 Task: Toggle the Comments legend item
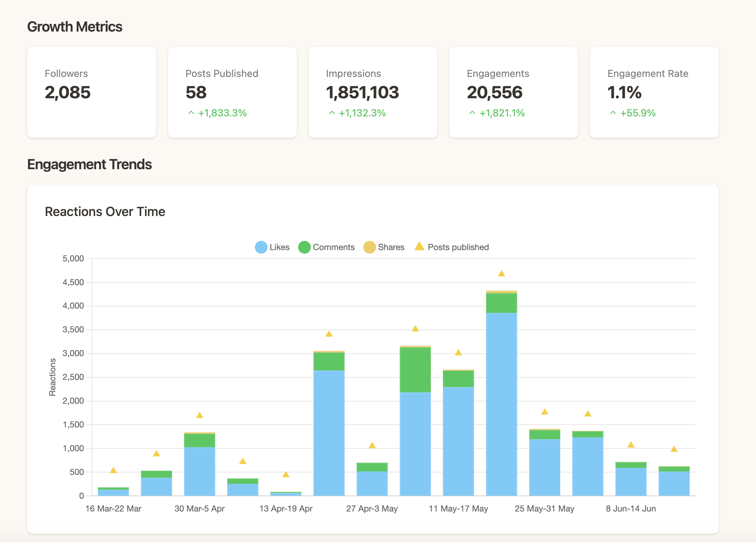pos(326,247)
